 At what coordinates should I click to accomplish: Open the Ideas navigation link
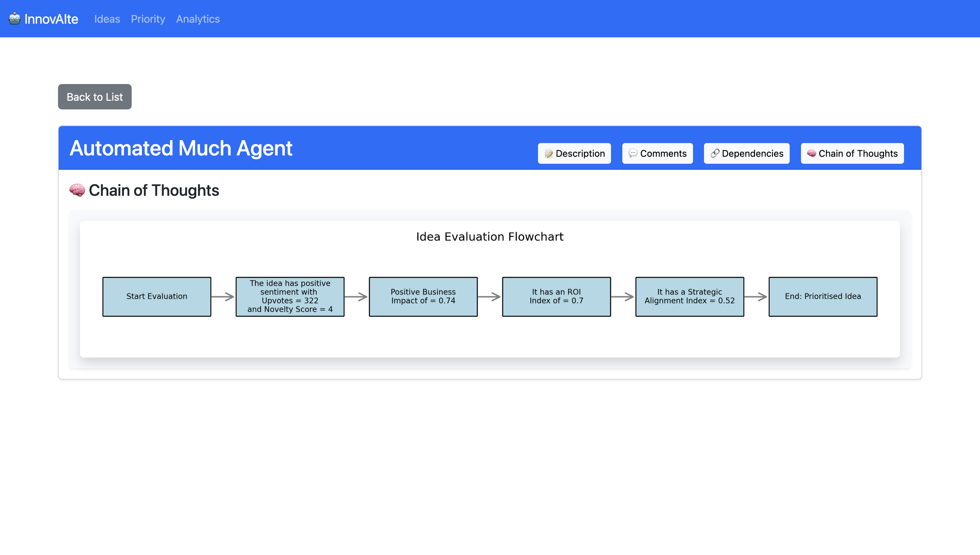pos(107,19)
